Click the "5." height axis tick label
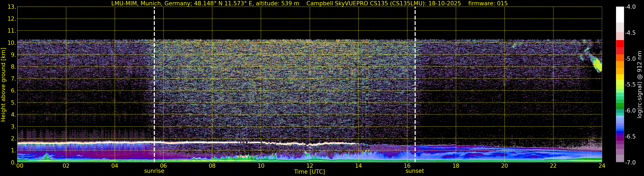 click(x=13, y=103)
